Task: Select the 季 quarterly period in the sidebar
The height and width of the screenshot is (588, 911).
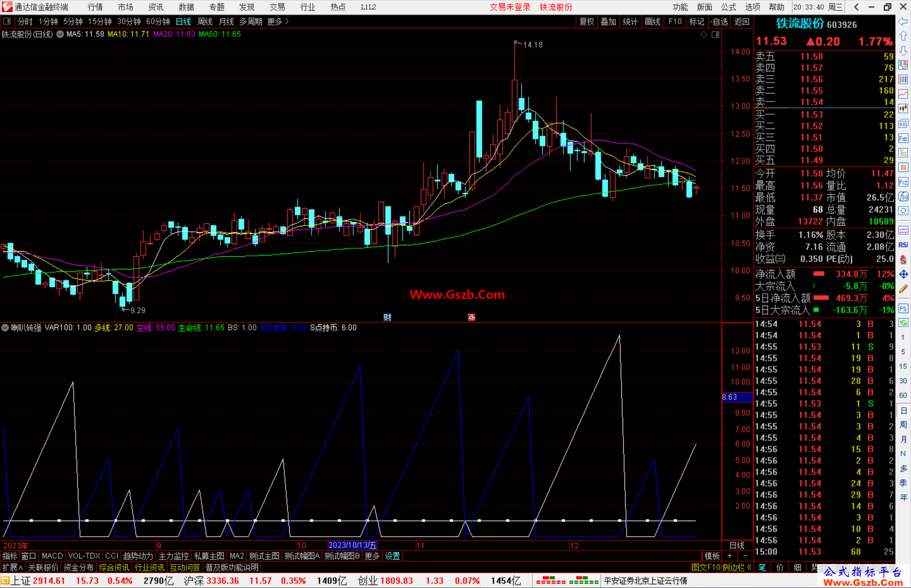Action: tap(903, 483)
